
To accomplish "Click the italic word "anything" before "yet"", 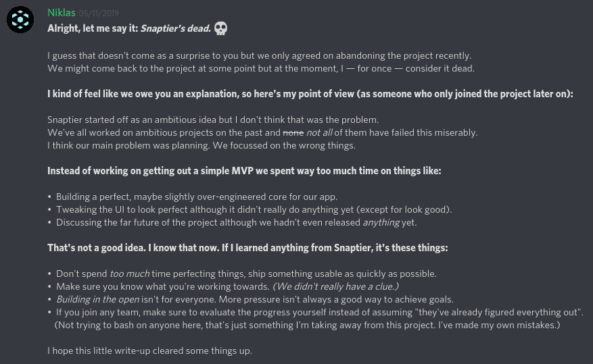I will coord(381,222).
